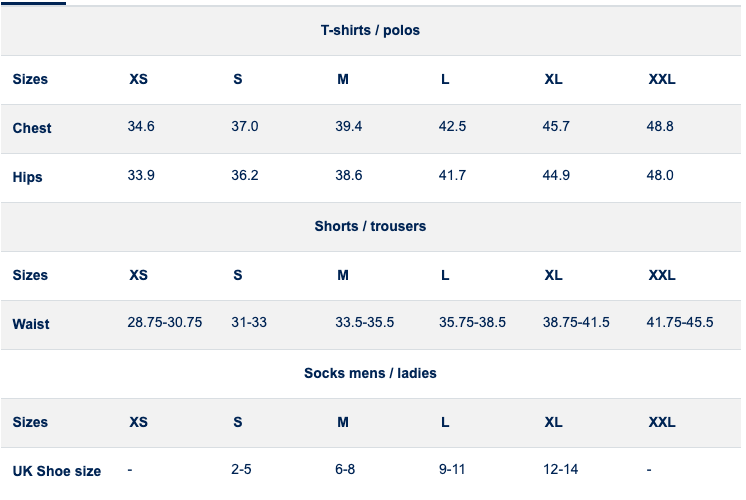
Task: Click the XL header in socks table
Action: (x=553, y=422)
